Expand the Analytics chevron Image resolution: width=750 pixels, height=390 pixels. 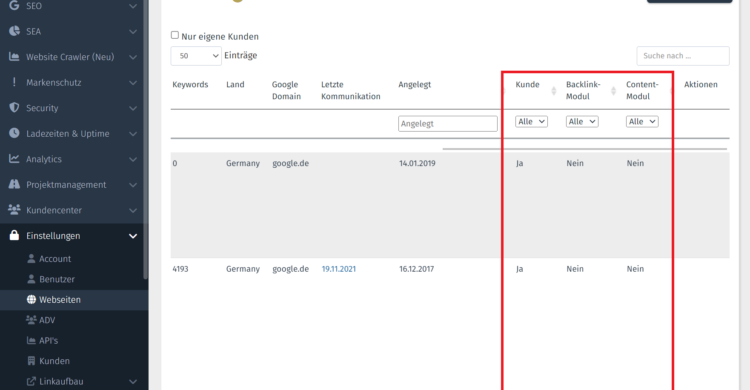pos(133,159)
